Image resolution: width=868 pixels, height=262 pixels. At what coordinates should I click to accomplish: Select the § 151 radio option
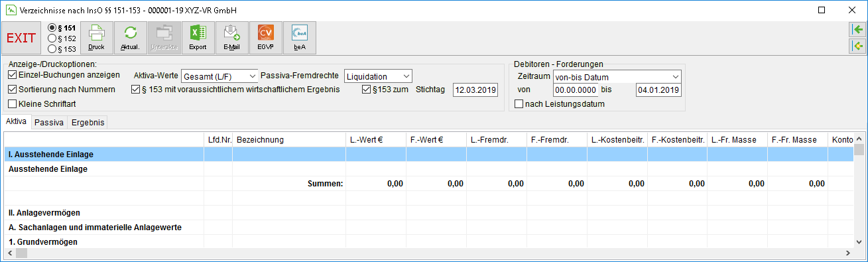[x=62, y=28]
